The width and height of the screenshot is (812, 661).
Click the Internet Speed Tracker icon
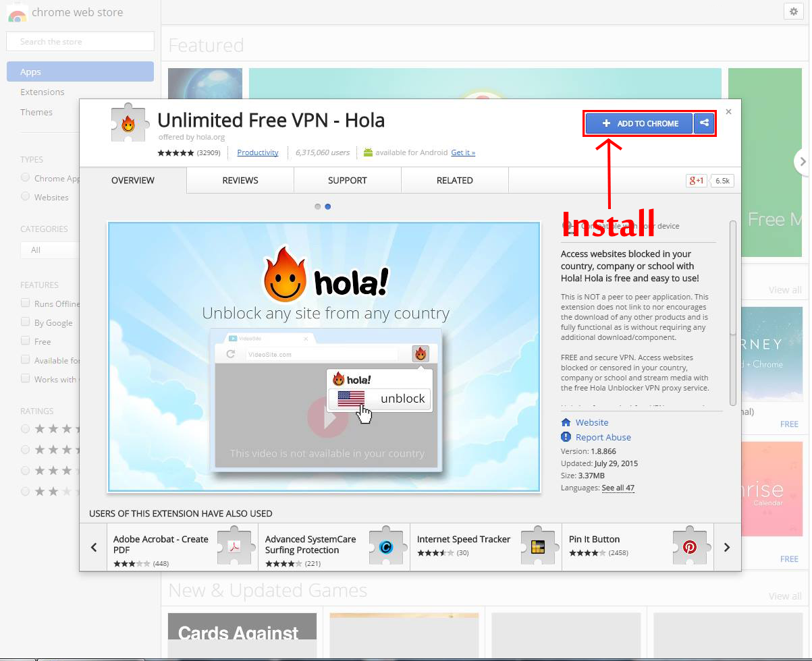point(537,547)
